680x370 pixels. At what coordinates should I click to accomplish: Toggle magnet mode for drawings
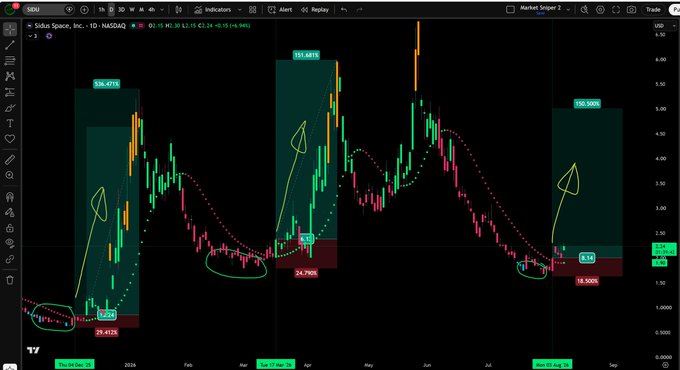click(10, 196)
